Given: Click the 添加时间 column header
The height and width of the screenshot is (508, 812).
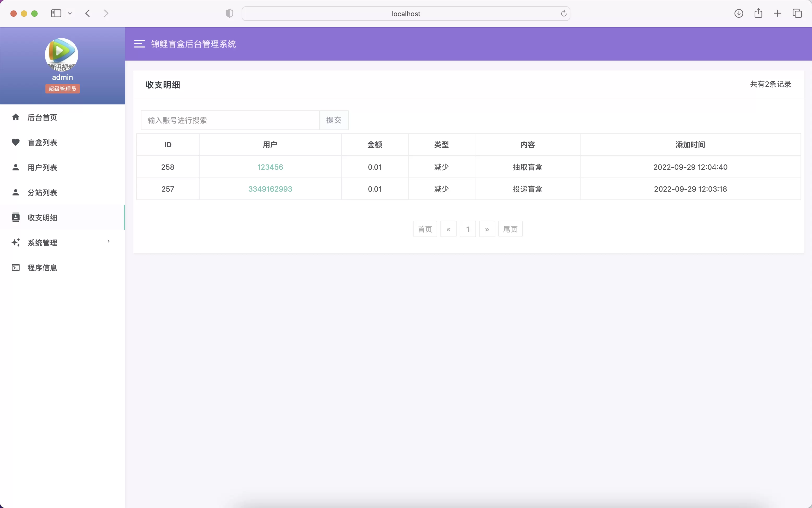Looking at the screenshot, I should [690, 144].
